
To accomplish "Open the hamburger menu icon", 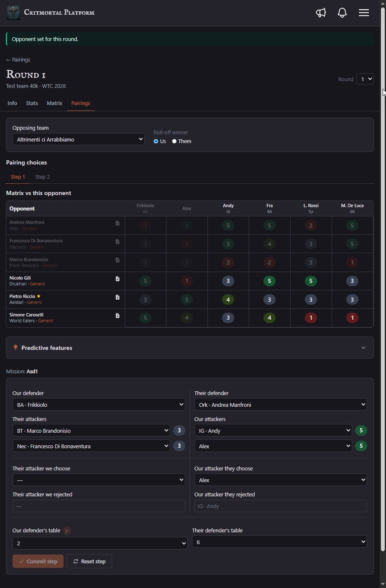I will pyautogui.click(x=364, y=13).
